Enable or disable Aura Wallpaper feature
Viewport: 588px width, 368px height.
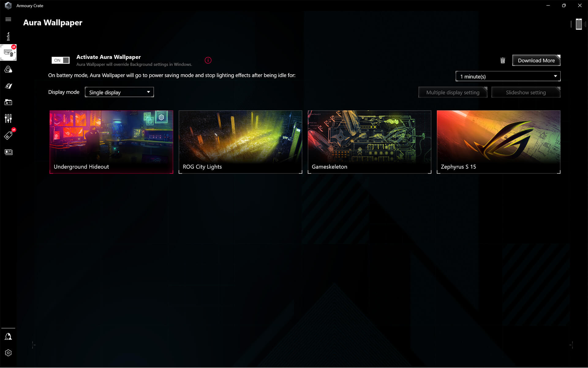(x=61, y=60)
